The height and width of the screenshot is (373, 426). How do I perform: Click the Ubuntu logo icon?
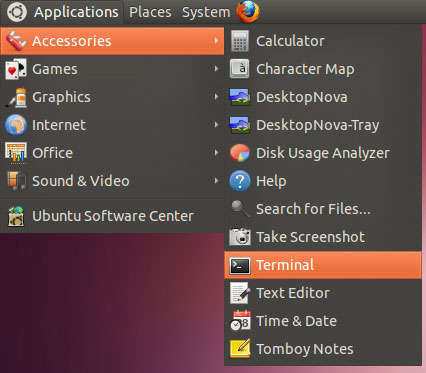tap(16, 12)
